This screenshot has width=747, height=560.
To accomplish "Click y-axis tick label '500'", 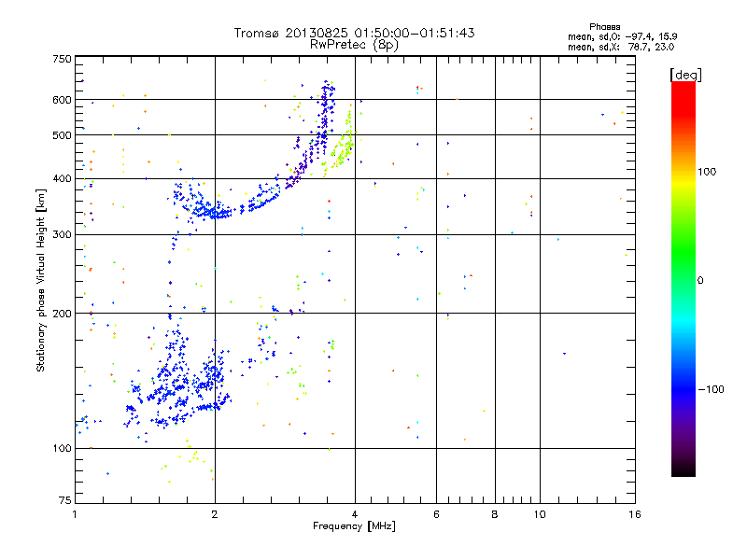I will click(62, 135).
